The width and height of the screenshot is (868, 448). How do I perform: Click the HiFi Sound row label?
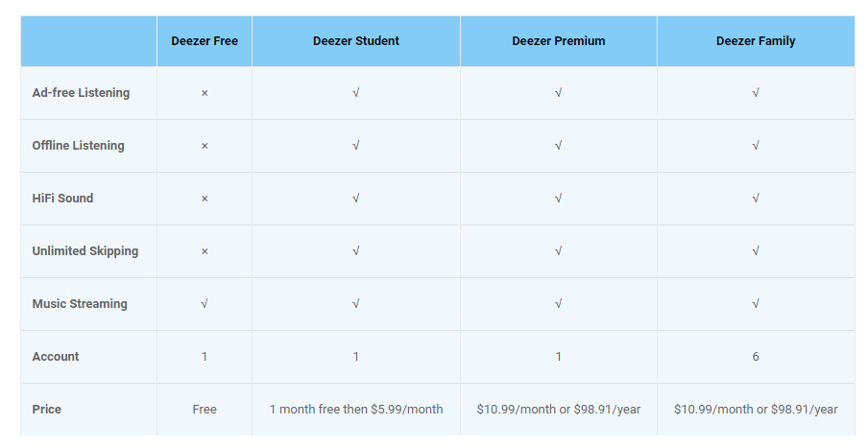(62, 198)
